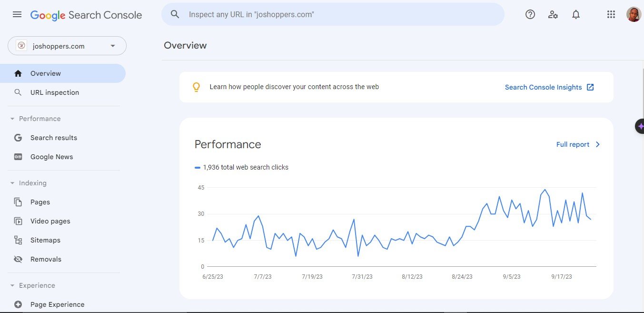
Task: Click the Performance card heading
Action: coord(228,144)
